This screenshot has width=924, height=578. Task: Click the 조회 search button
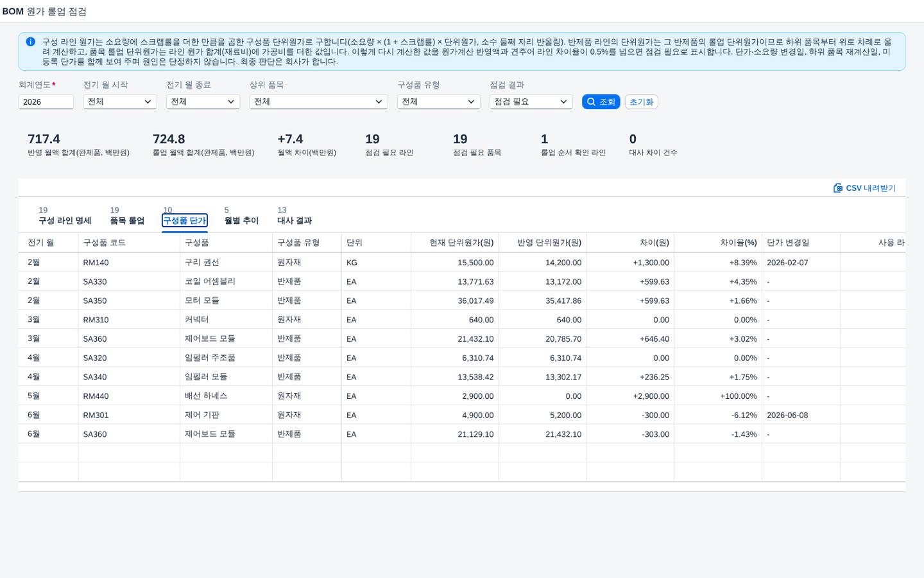click(x=601, y=101)
